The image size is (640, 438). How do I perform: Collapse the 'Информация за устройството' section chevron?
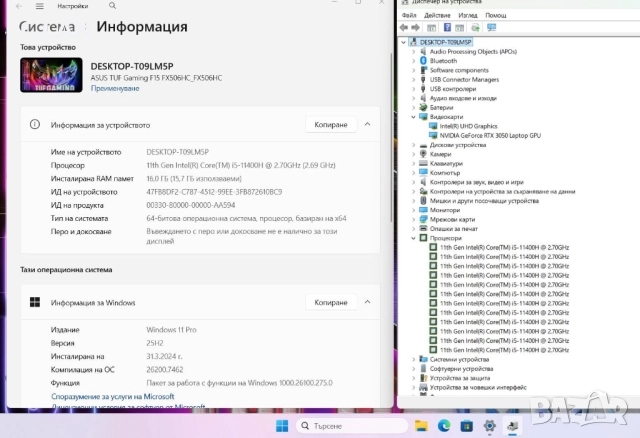point(367,125)
